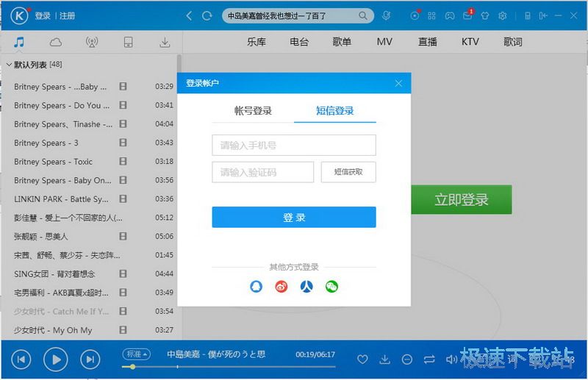The height and width of the screenshot is (380, 588).
Task: Open the game controller icon
Action: pos(450,15)
